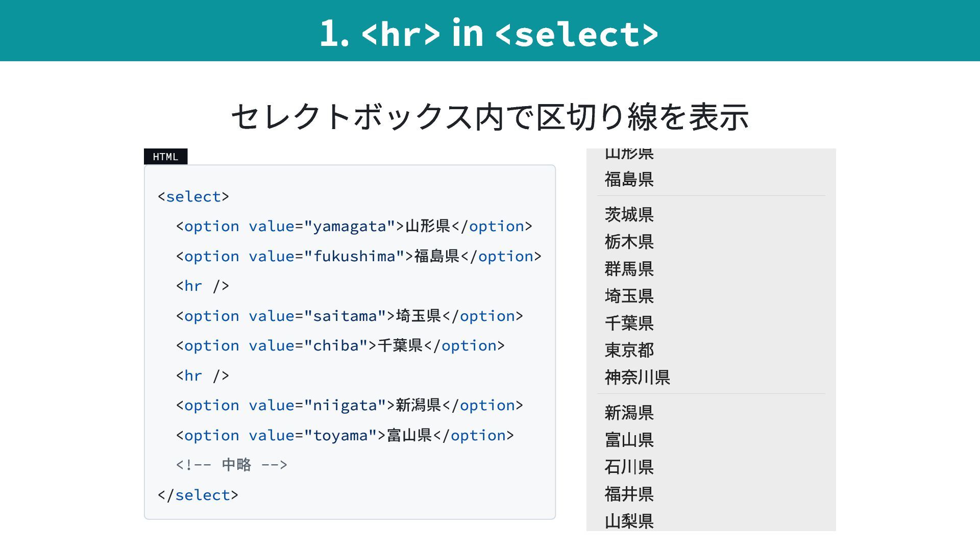Click the partially hidden 山形県 at top
980x551 pixels.
click(629, 153)
